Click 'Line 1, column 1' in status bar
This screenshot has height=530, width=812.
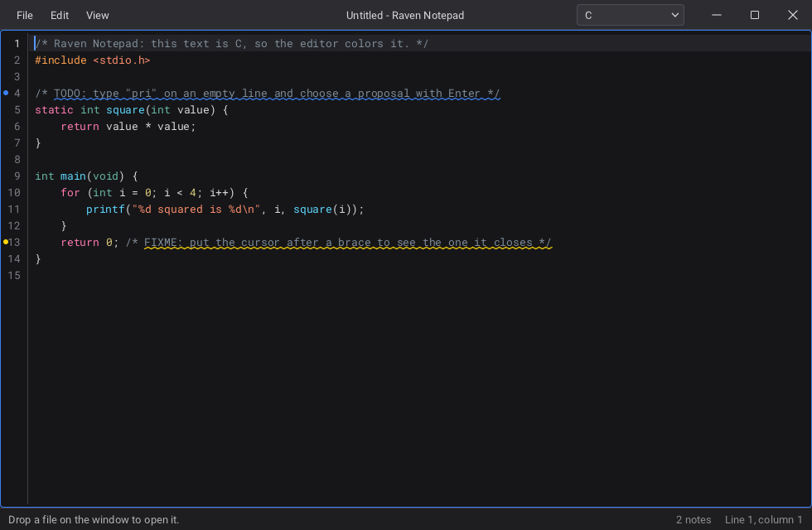pyautogui.click(x=763, y=520)
